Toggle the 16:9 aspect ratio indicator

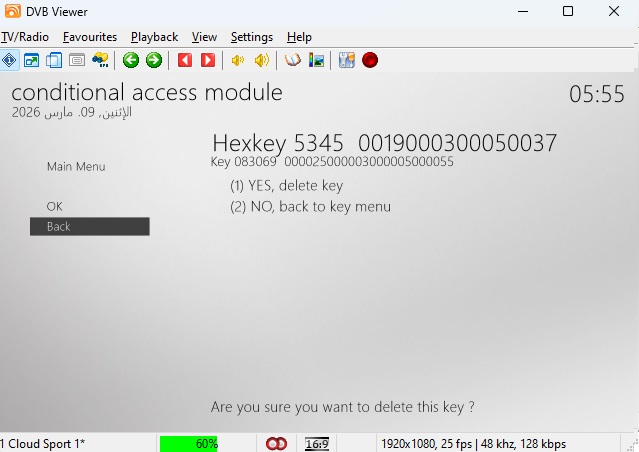click(317, 443)
